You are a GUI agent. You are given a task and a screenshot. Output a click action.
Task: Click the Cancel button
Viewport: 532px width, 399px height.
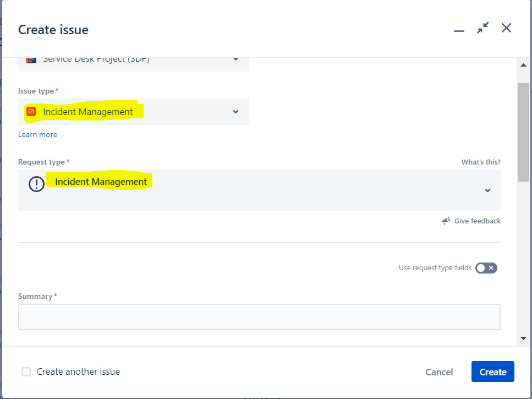pyautogui.click(x=439, y=372)
